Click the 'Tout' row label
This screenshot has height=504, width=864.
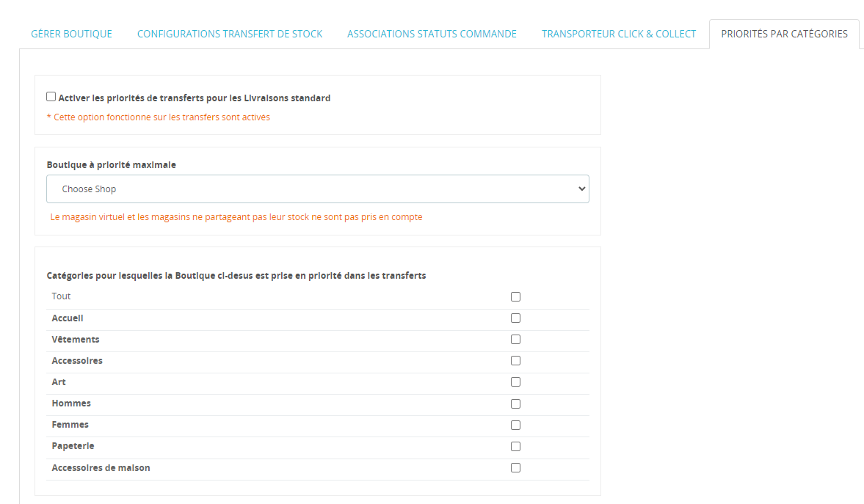pos(61,296)
